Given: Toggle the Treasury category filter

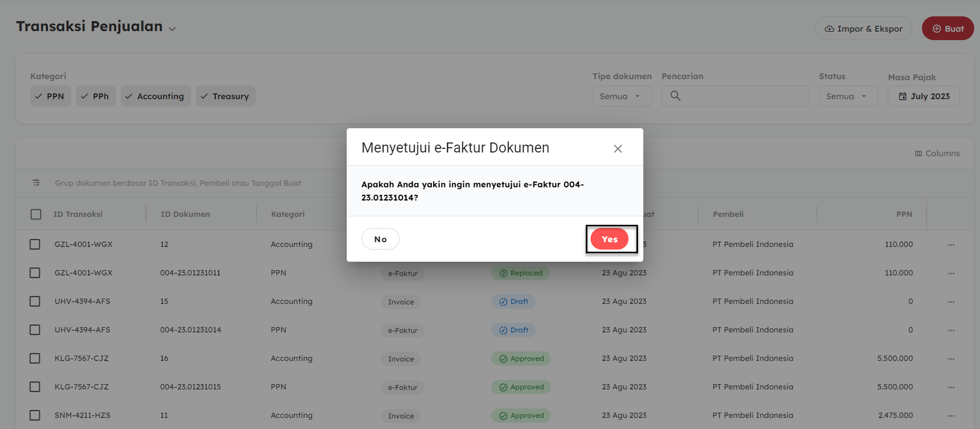Looking at the screenshot, I should pyautogui.click(x=225, y=97).
